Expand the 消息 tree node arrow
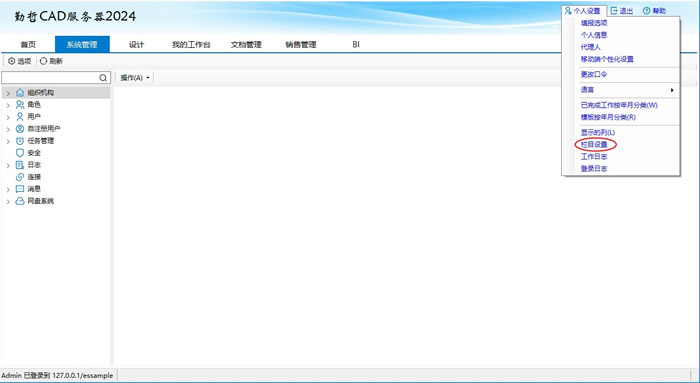Viewport: 700px width, 383px height. pyautogui.click(x=8, y=189)
